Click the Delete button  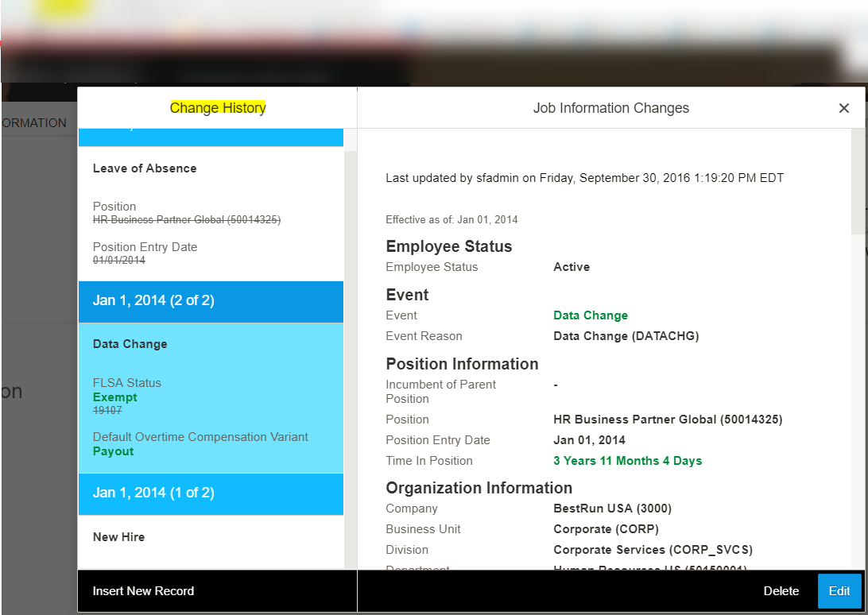(x=781, y=591)
